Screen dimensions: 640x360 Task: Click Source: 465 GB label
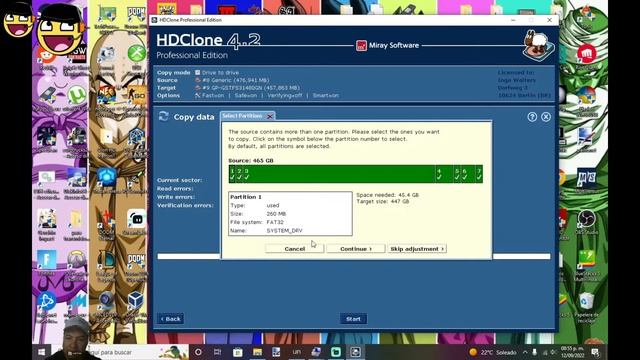[x=251, y=160]
